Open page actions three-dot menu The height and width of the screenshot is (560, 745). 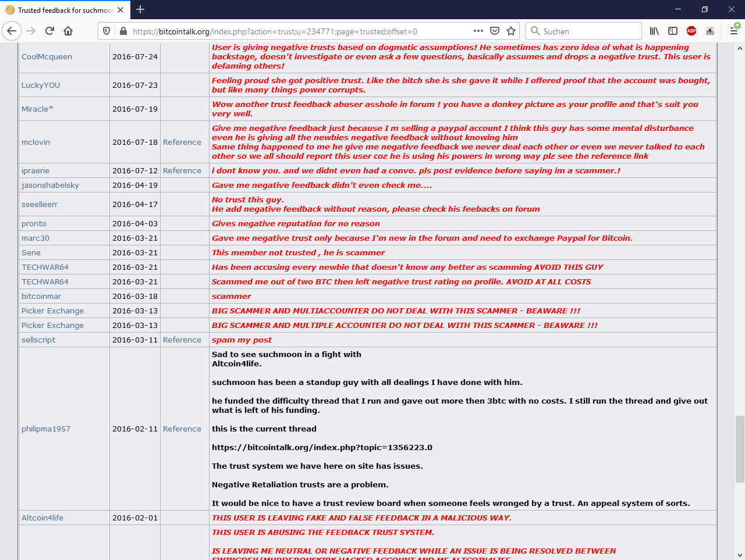pos(478,31)
